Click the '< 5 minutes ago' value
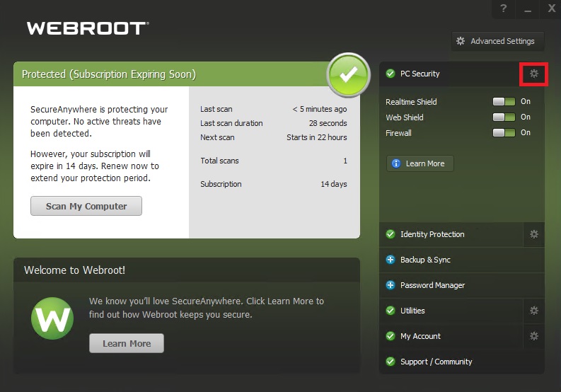The height and width of the screenshot is (392, 561). click(320, 109)
